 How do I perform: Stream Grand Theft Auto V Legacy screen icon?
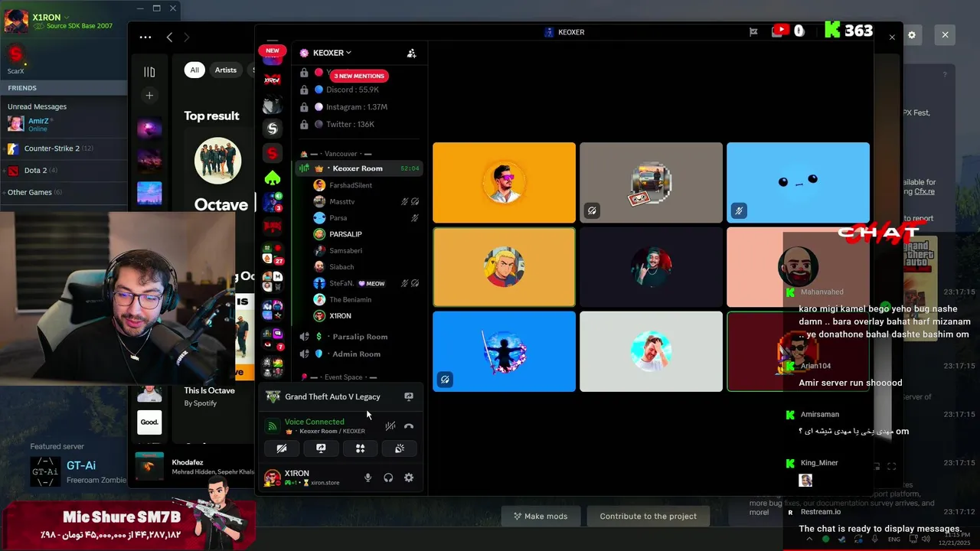tap(409, 396)
